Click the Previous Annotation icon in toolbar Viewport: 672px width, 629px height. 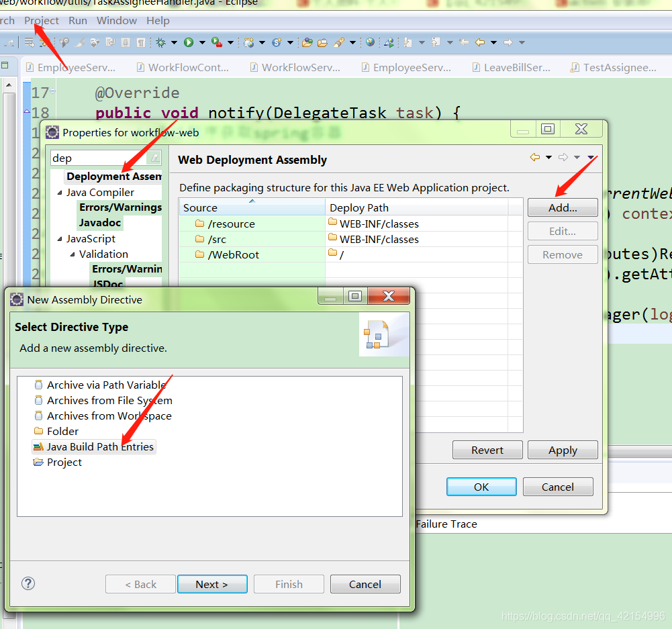[x=436, y=42]
